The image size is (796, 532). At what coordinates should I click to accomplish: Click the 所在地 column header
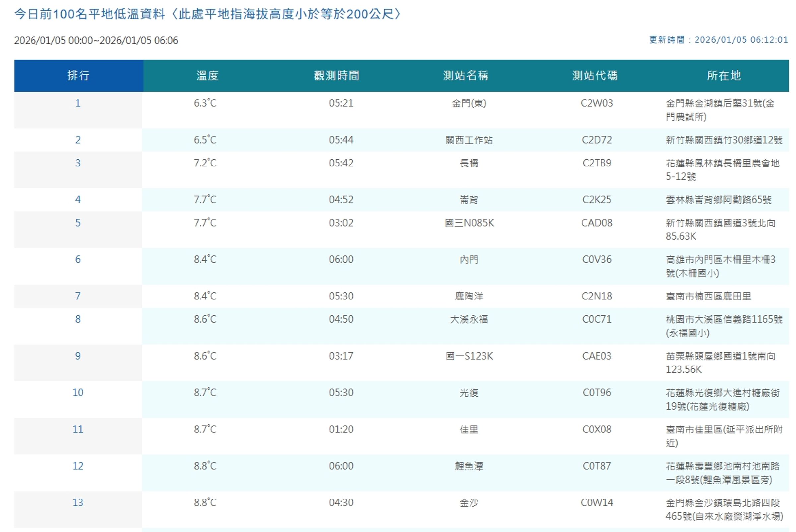pos(724,76)
